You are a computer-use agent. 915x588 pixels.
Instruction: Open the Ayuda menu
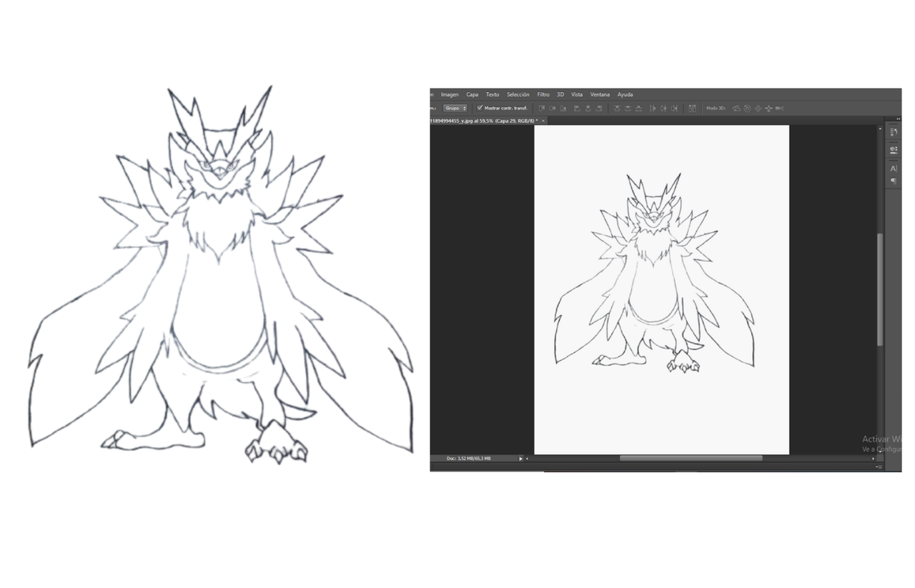625,94
